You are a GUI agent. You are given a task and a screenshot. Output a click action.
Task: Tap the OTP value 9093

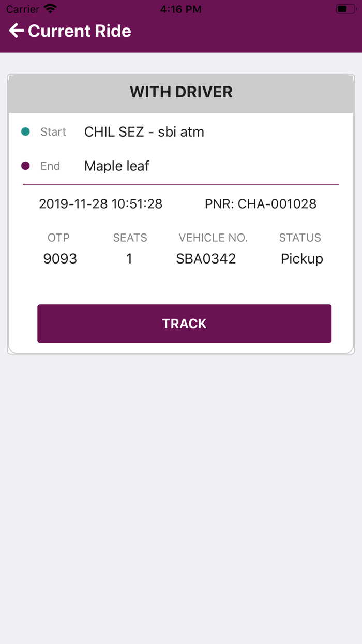coord(59,258)
